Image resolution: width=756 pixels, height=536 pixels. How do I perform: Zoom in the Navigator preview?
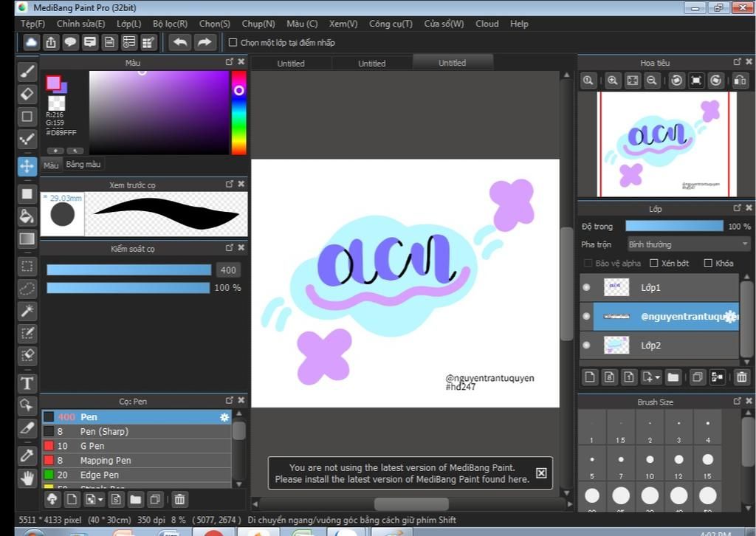click(612, 80)
